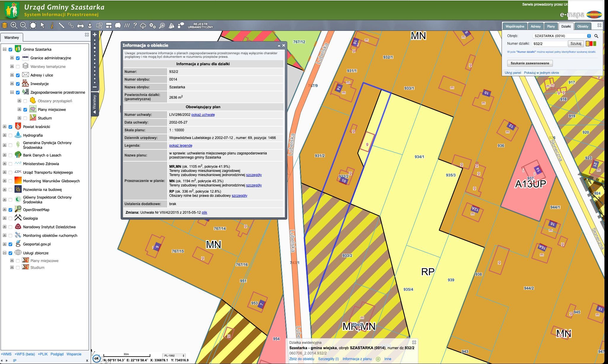The height and width of the screenshot is (364, 608).
Task: Enable Obszary przystąpień checkbox
Action: click(25, 101)
